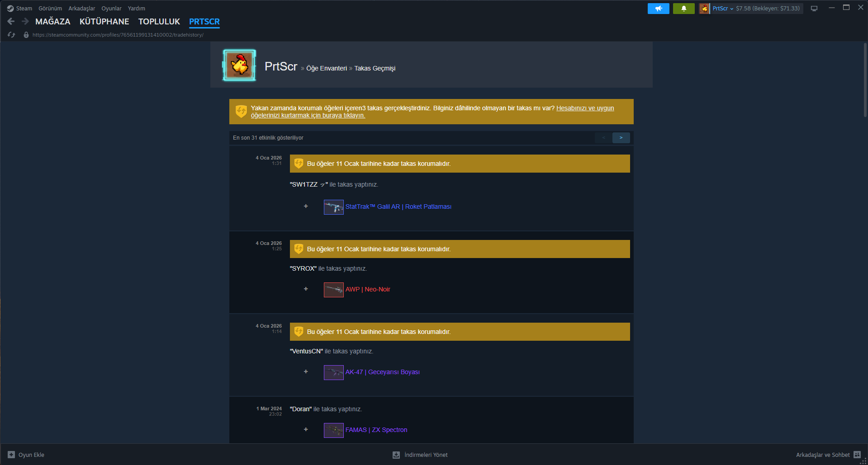Open the Yardım menu
The image size is (868, 465).
(x=137, y=9)
